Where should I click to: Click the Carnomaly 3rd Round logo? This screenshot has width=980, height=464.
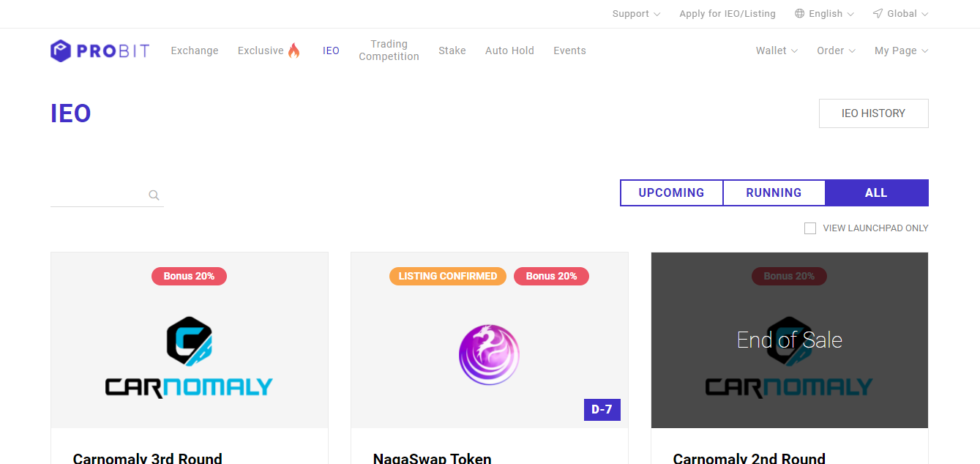click(189, 357)
